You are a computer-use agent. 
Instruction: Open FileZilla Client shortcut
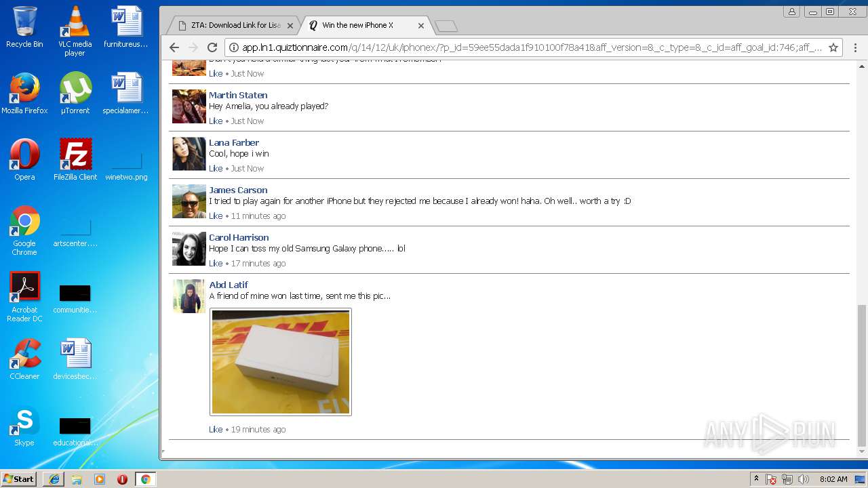tap(75, 159)
